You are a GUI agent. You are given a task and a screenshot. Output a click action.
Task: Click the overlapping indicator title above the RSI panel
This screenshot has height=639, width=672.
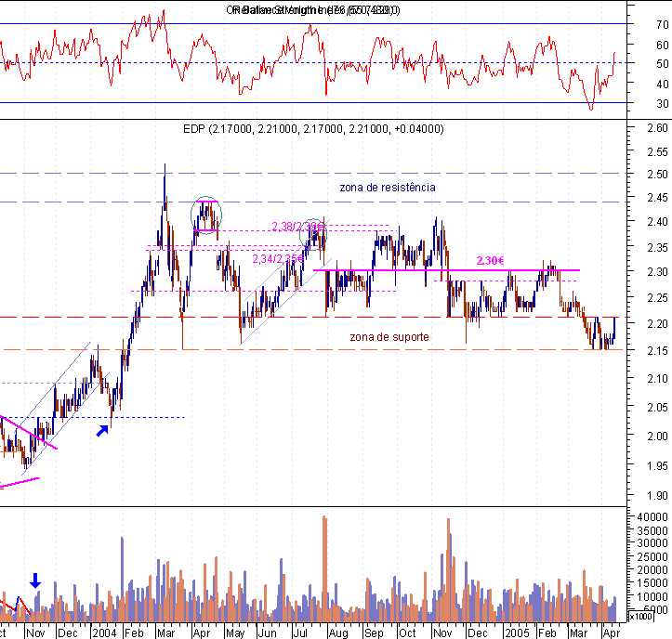pyautogui.click(x=313, y=10)
